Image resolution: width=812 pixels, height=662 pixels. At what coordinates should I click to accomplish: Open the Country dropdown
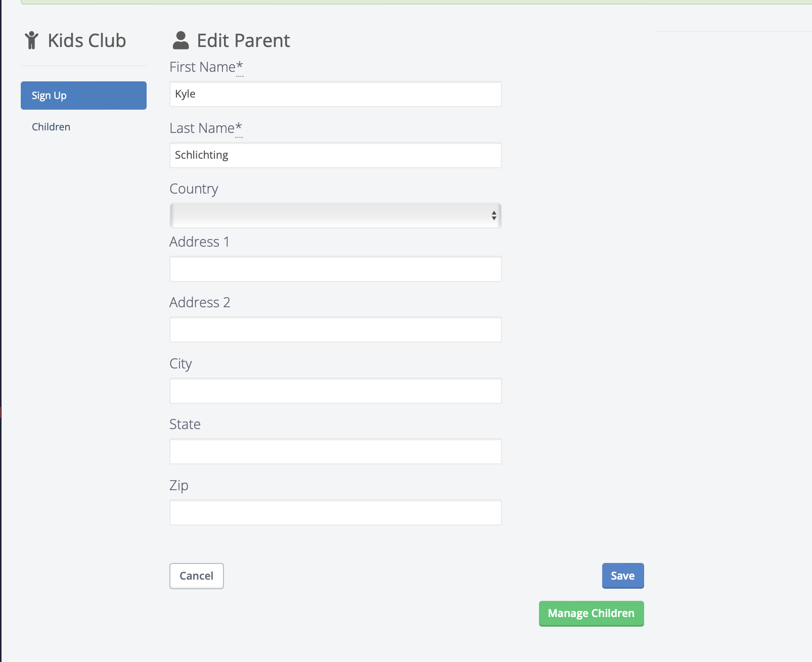[x=335, y=216]
